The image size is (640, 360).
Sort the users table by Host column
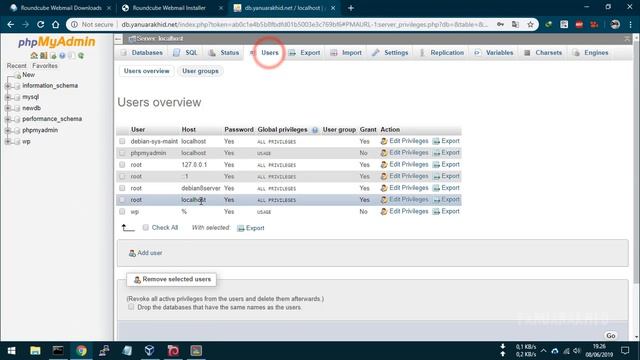tap(189, 129)
